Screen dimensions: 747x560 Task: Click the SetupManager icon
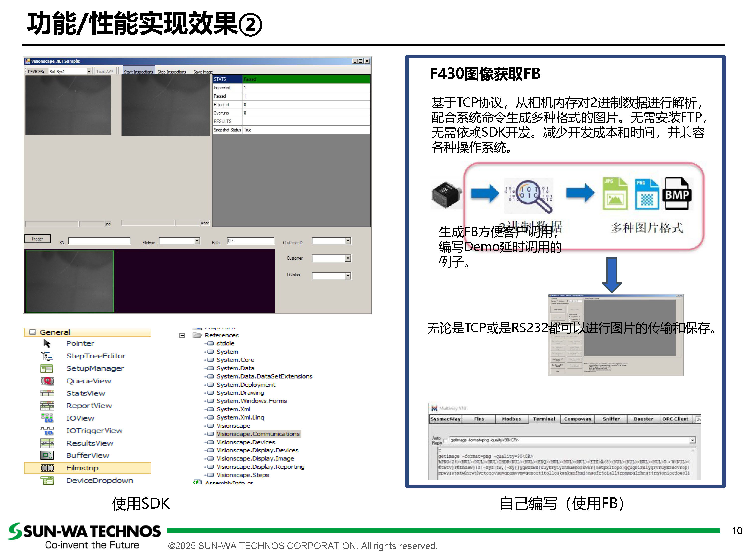[x=47, y=369]
